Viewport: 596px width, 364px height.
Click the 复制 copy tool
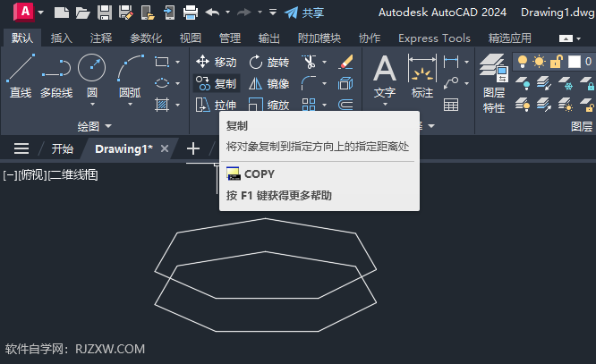tap(216, 83)
